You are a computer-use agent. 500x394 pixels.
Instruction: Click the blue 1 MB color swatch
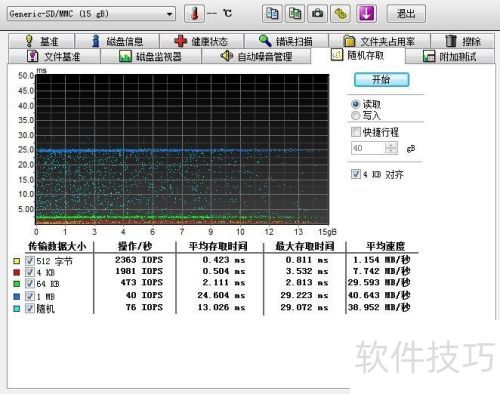(16, 296)
